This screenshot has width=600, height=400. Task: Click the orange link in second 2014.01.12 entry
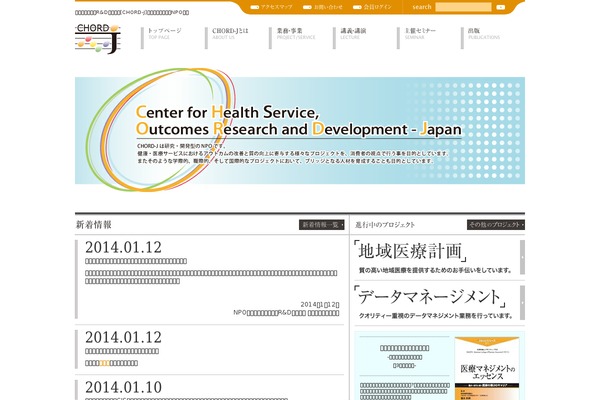tap(105, 363)
